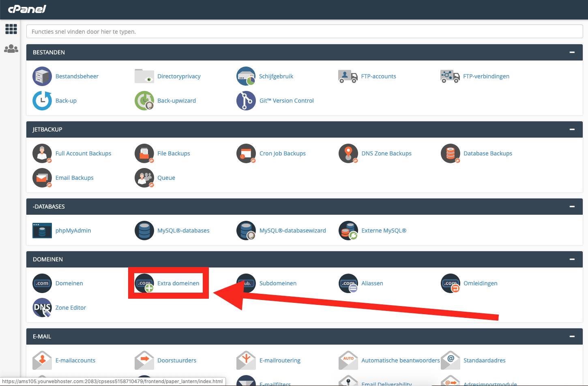
Task: Click the JetBackup Queue icon
Action: (x=144, y=178)
